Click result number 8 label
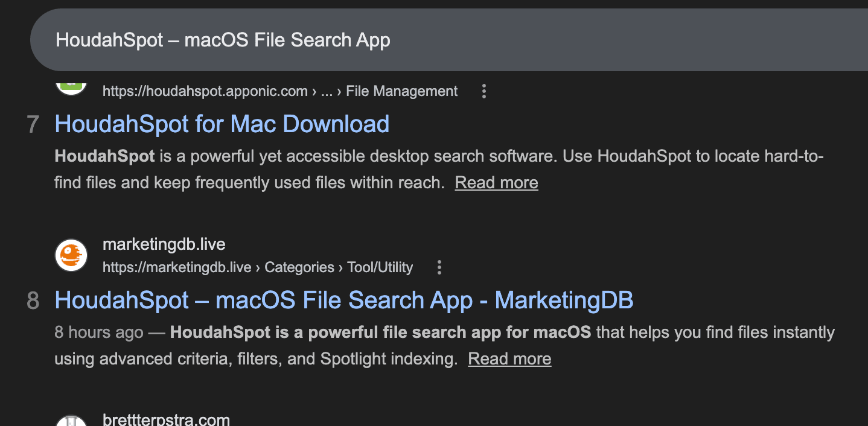 click(33, 300)
